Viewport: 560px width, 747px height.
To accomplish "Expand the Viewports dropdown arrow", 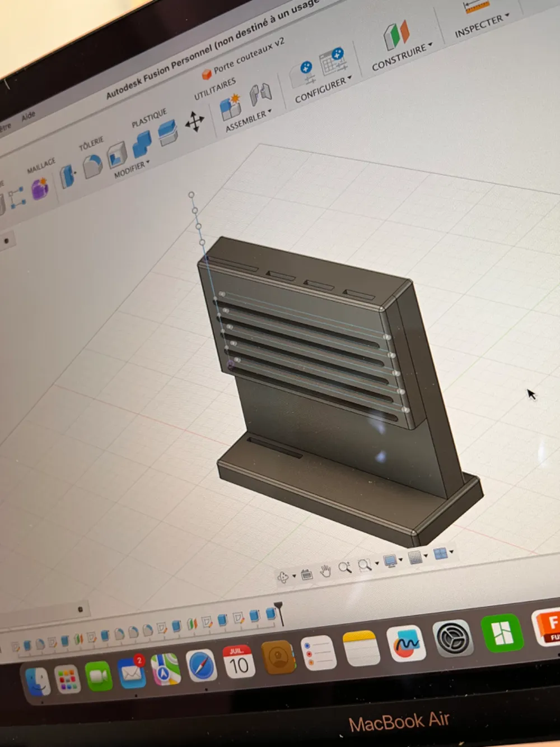I will click(x=451, y=552).
